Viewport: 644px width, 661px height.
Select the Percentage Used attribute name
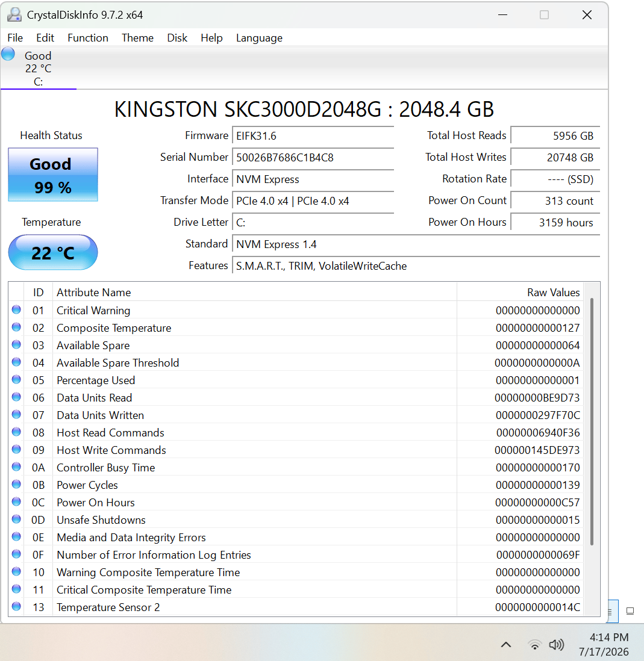(x=96, y=380)
